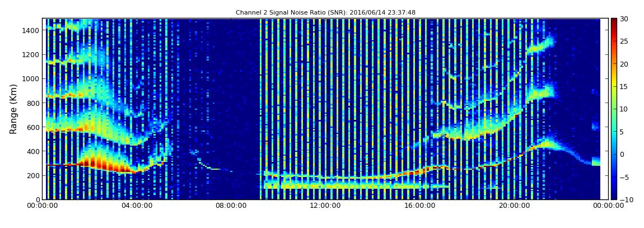Click the 1200 range tick label
The width and height of the screenshot is (644, 228).
31,55
